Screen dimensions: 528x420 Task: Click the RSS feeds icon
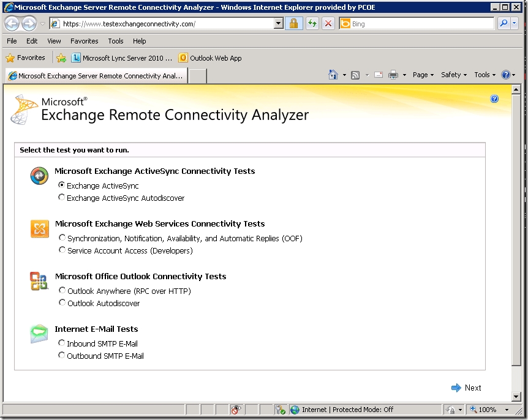pyautogui.click(x=355, y=75)
